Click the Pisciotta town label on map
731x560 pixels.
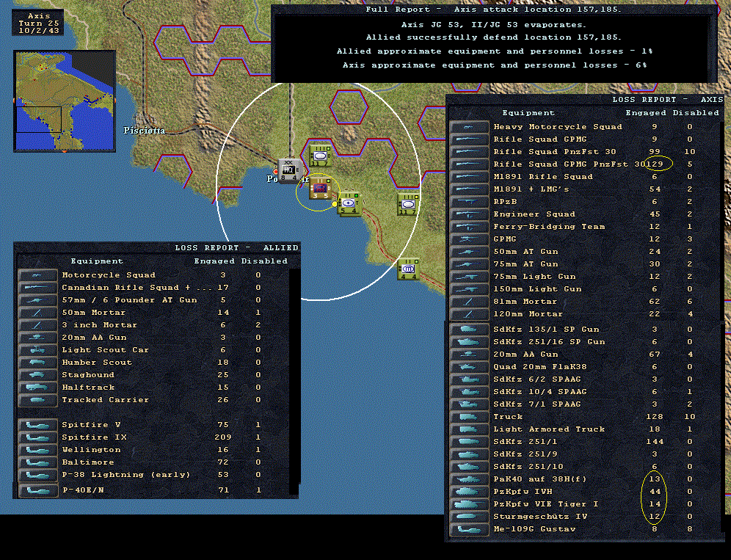click(145, 131)
